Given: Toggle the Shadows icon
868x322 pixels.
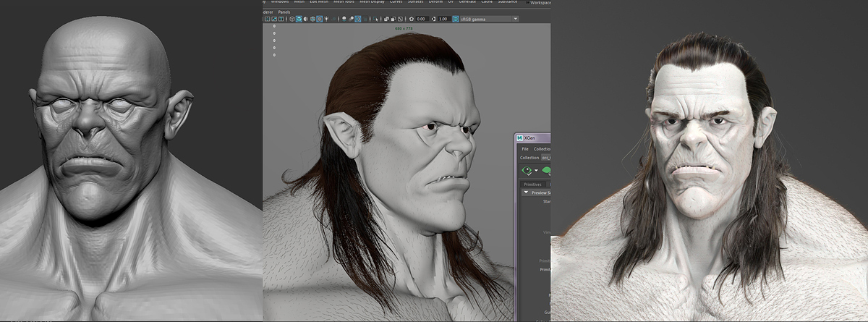Looking at the screenshot, I should (x=334, y=19).
